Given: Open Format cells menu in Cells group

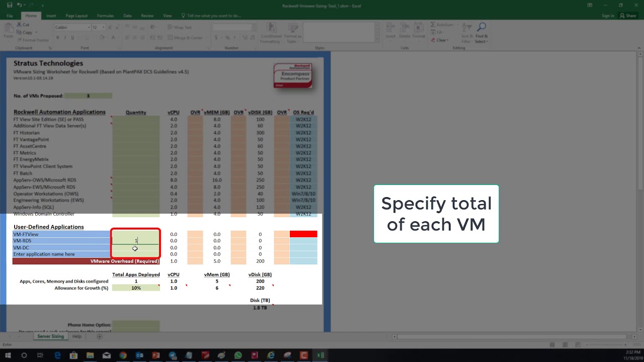Looking at the screenshot, I should tap(419, 31).
